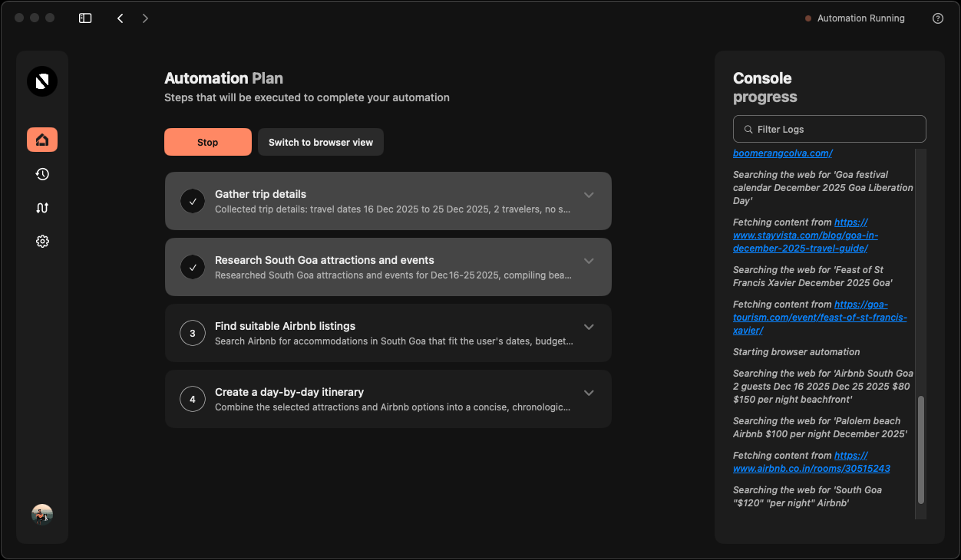
Task: Click the console log scrollbar thumb
Action: pos(921,450)
